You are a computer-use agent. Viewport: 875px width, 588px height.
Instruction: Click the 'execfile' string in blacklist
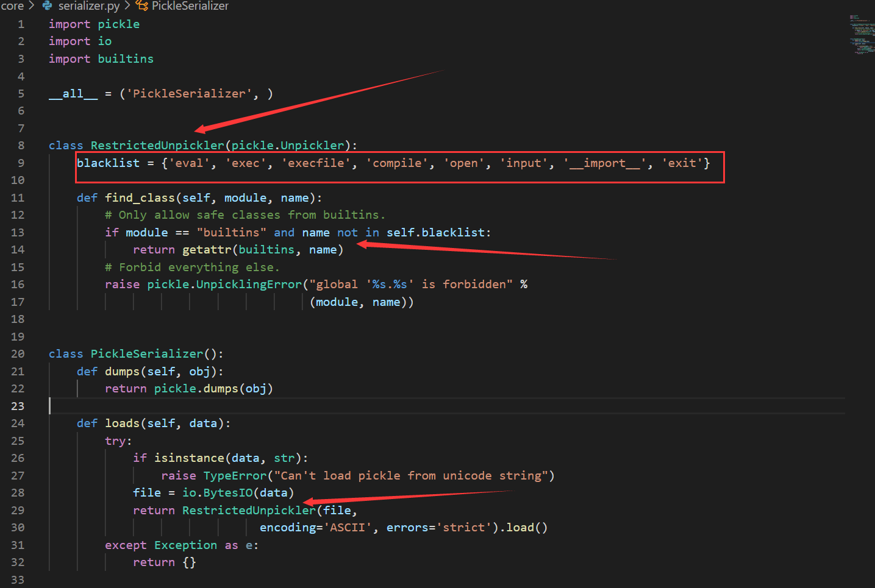[x=316, y=163]
